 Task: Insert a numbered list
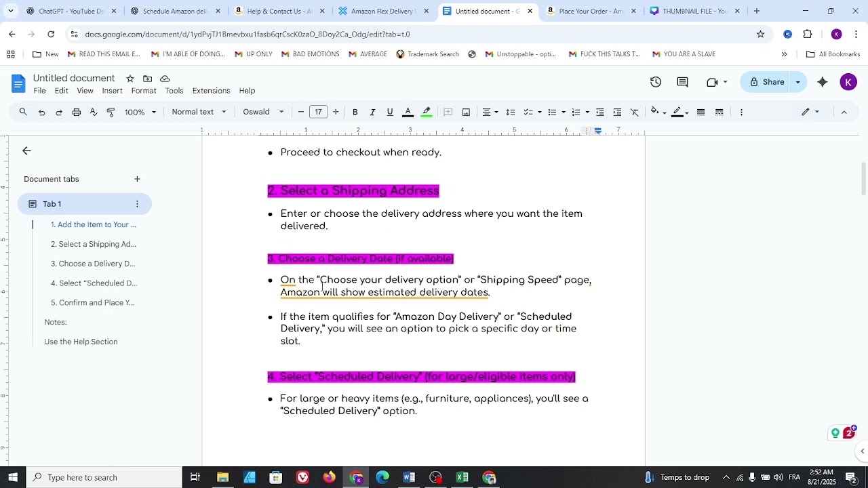[x=576, y=112]
